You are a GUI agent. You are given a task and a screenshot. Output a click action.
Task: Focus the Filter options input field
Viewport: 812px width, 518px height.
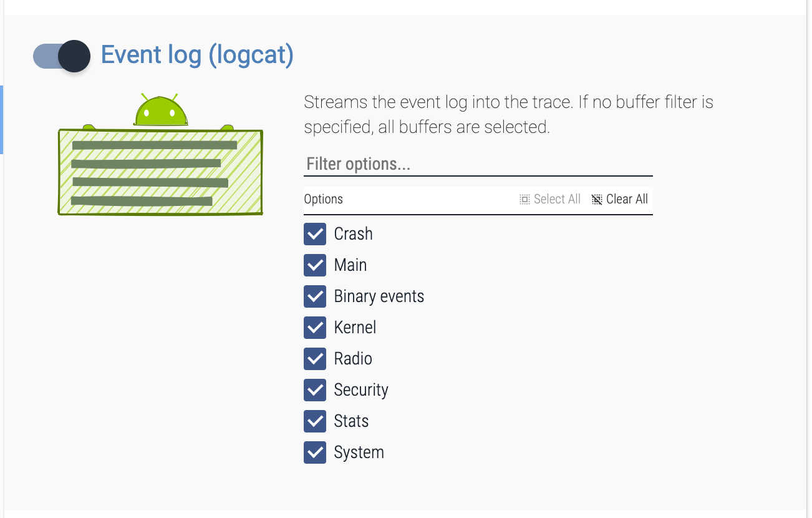478,164
